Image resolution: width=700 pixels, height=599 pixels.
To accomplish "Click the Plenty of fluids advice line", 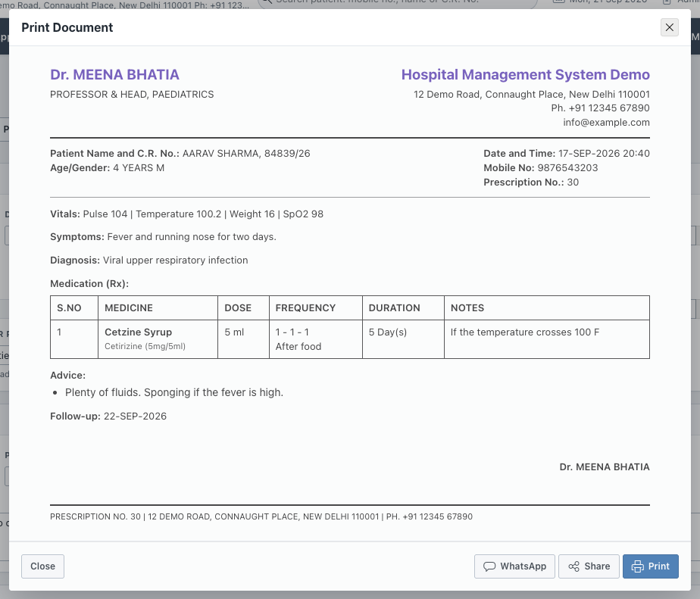I will [174, 392].
